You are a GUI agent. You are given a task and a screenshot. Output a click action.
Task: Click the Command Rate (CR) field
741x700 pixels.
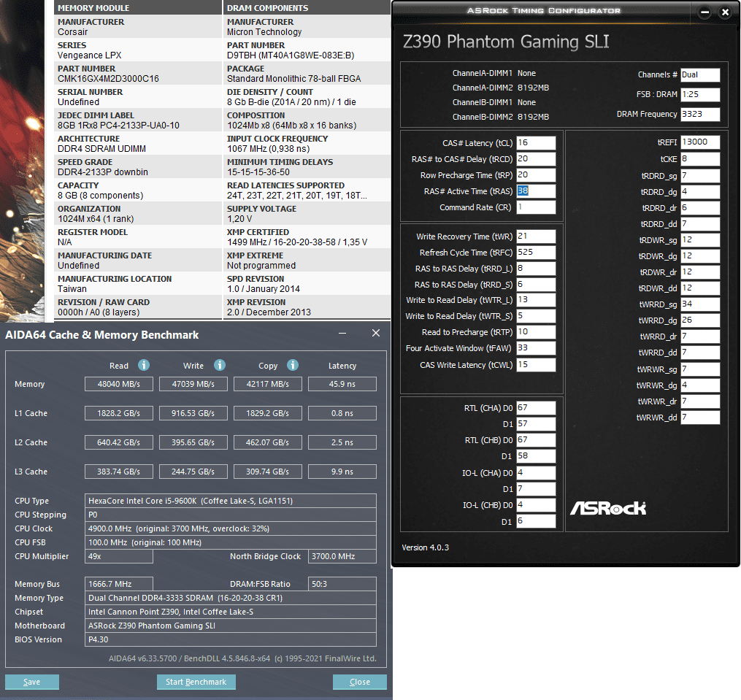(536, 207)
